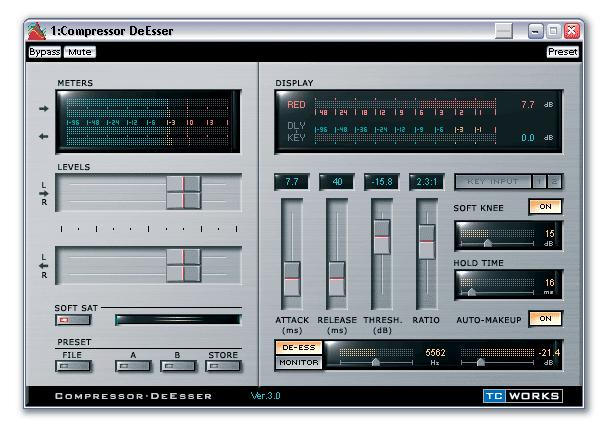
Task: Click the output arrow icon beside levels
Action: pyautogui.click(x=44, y=266)
